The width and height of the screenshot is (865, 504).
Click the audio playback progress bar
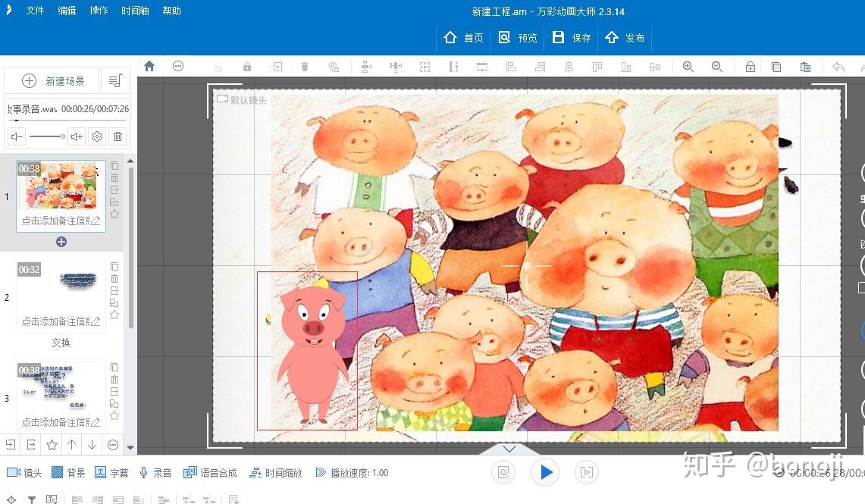coord(67,121)
